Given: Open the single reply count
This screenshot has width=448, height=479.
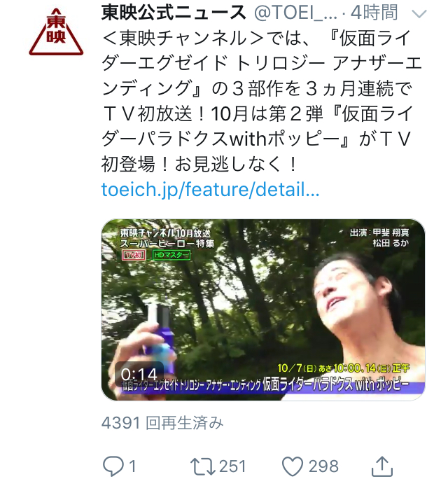Looking at the screenshot, I should tap(132, 466).
